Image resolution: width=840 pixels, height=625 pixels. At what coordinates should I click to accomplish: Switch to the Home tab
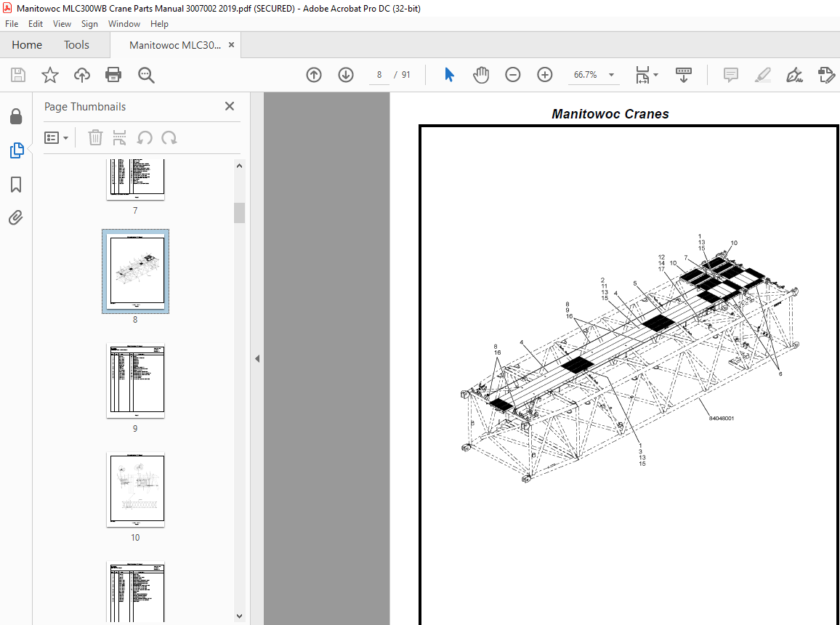click(x=27, y=45)
